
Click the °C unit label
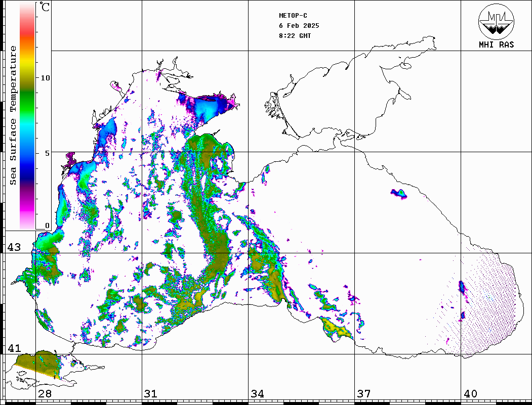45,7
